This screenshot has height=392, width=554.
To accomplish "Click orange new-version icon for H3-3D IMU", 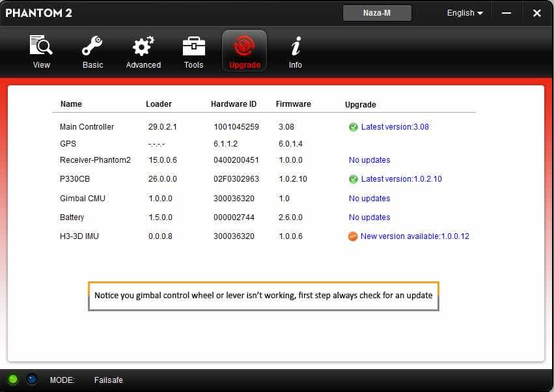I will [353, 236].
